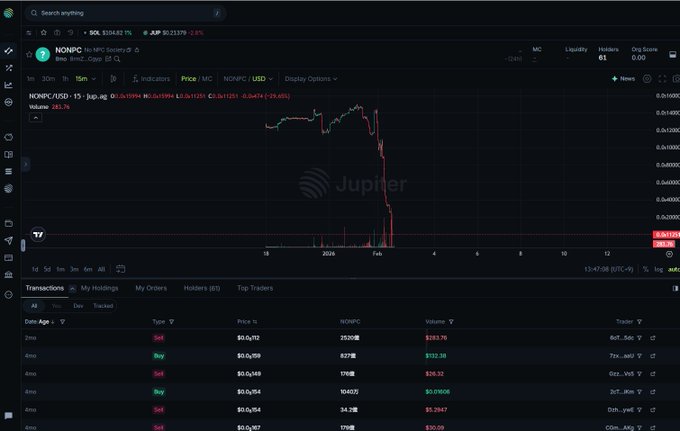
Task: Click the JUP $0.21379 price ticker
Action: tap(173, 33)
